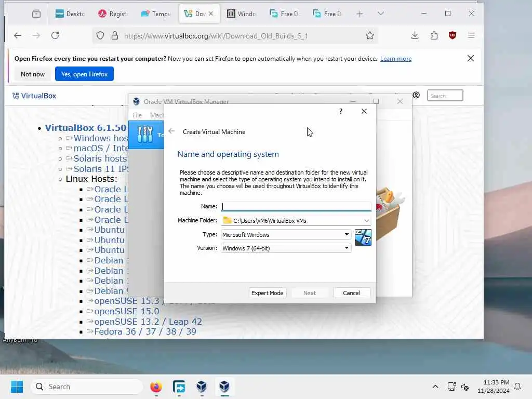Click the VirtualBox site logo link
This screenshot has height=399, width=532.
(x=34, y=96)
